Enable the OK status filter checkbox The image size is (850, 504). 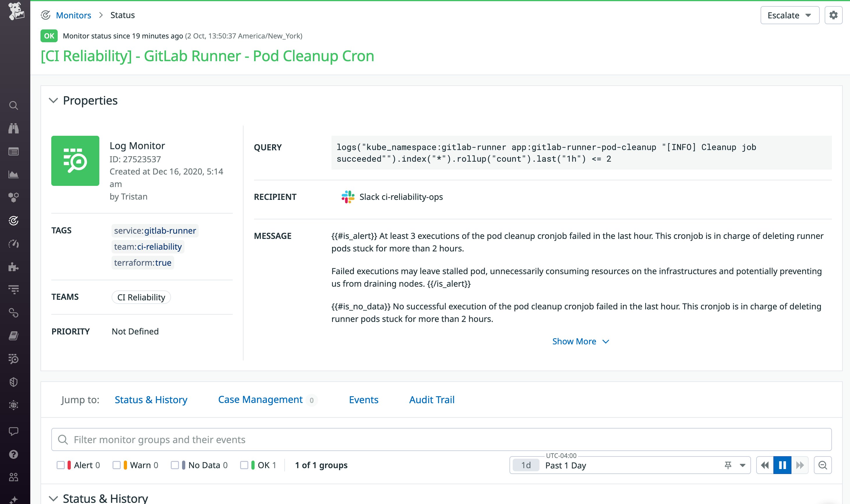(244, 465)
